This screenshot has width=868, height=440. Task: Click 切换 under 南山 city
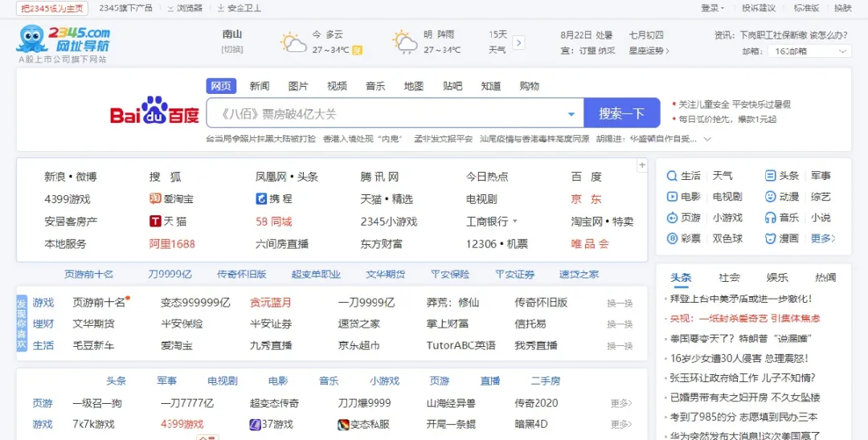(232, 50)
